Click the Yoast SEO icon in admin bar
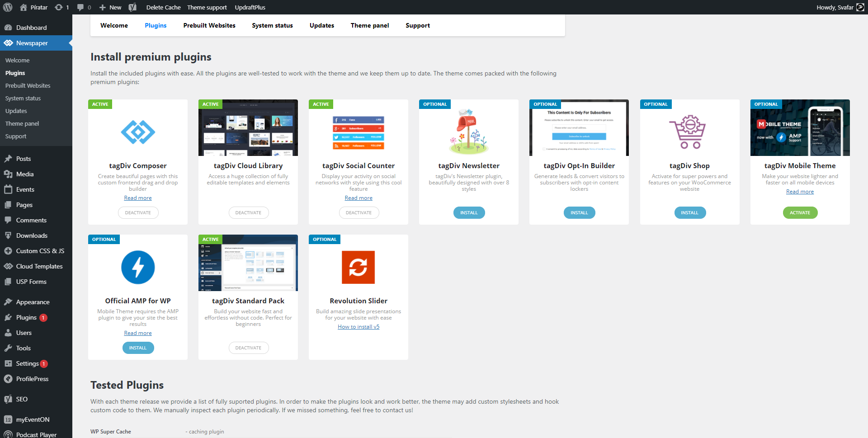The height and width of the screenshot is (438, 868). coord(132,7)
